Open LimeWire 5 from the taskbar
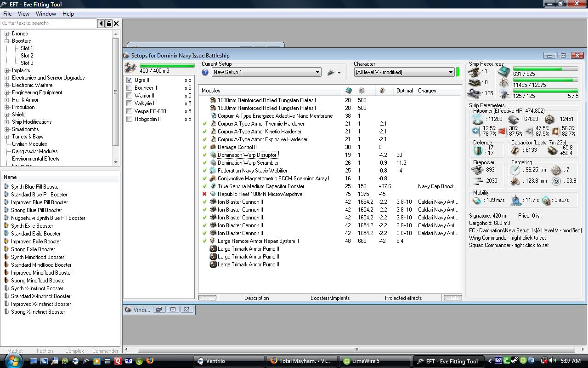Viewport: 588px width, 368px height. (375, 361)
